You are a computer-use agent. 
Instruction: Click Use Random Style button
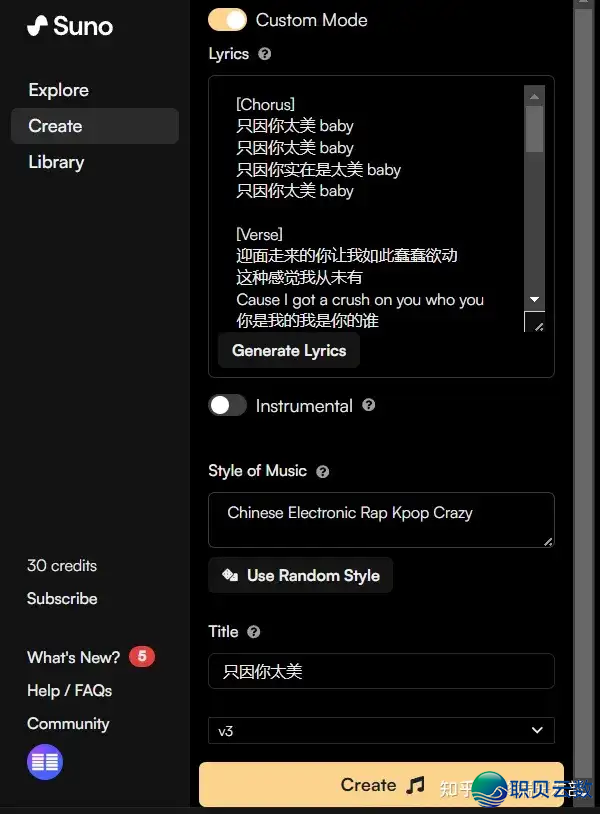pos(301,575)
